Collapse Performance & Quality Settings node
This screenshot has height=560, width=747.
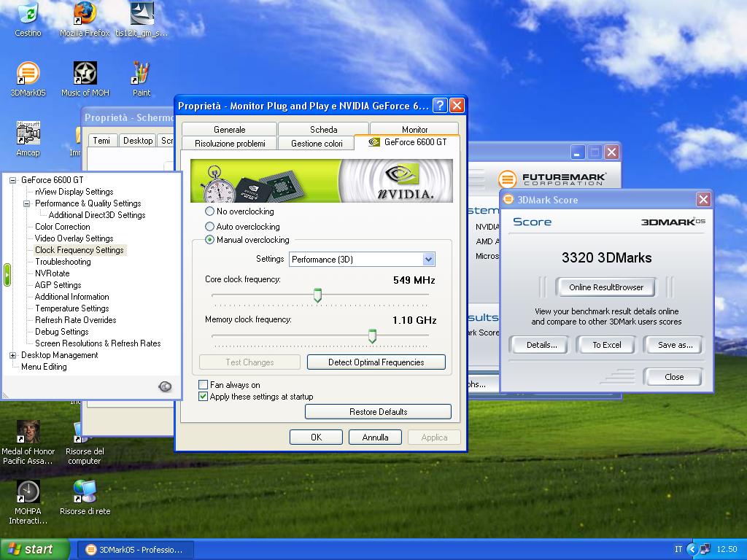point(27,203)
